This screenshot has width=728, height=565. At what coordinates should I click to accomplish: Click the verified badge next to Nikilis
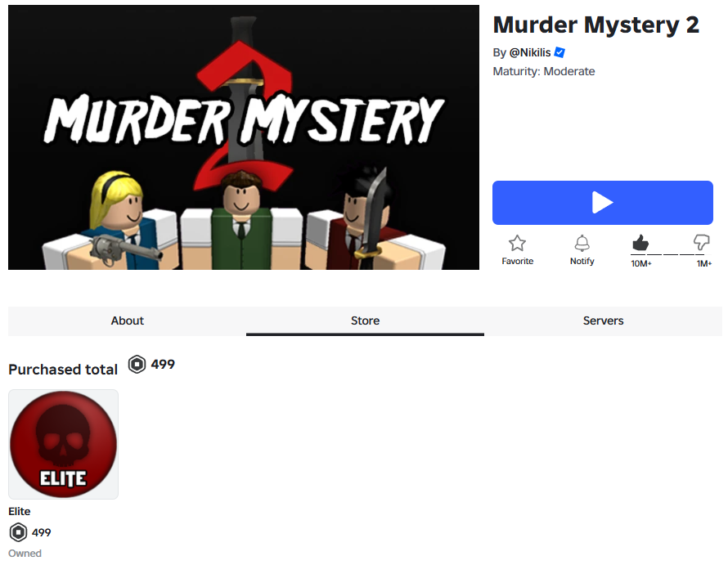[559, 52]
